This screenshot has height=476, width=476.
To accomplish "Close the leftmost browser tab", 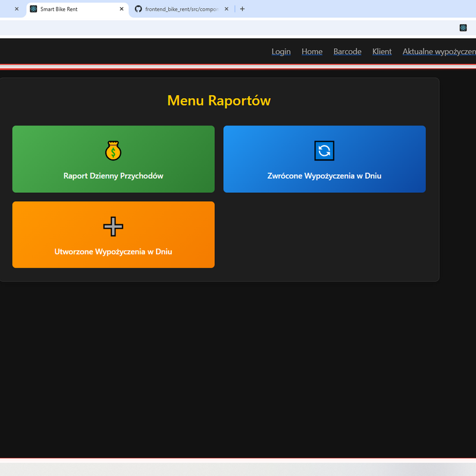I will (x=17, y=9).
